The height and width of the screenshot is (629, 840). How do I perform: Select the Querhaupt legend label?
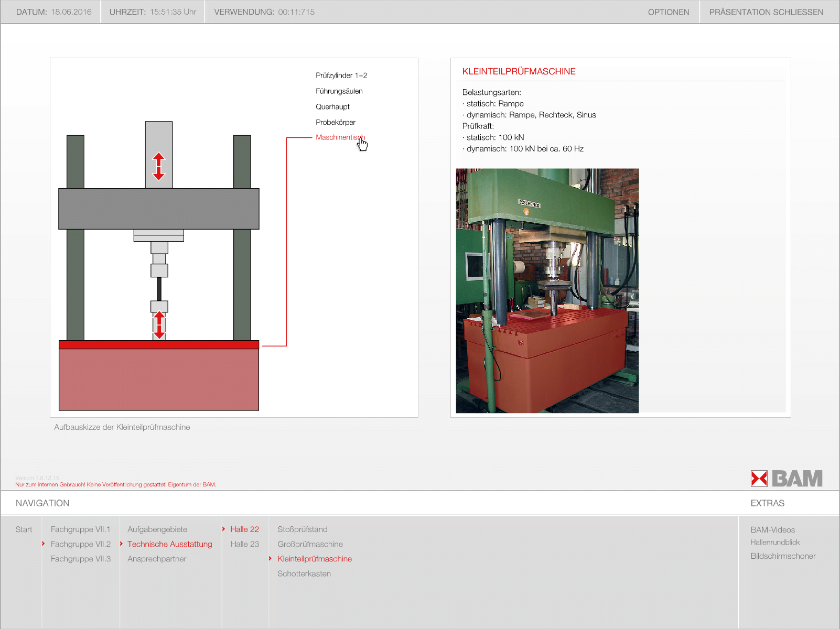pos(332,107)
